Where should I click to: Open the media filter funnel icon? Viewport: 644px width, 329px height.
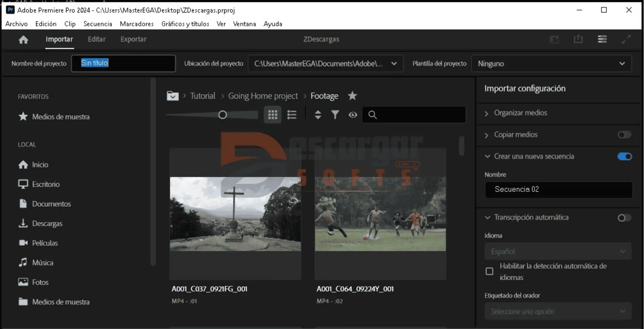[335, 115]
